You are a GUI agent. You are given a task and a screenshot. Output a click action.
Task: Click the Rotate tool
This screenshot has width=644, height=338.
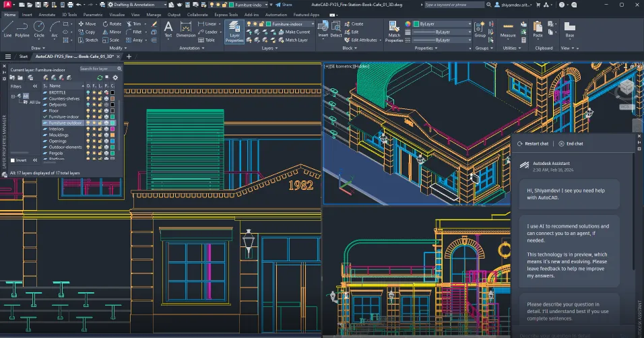(112, 24)
